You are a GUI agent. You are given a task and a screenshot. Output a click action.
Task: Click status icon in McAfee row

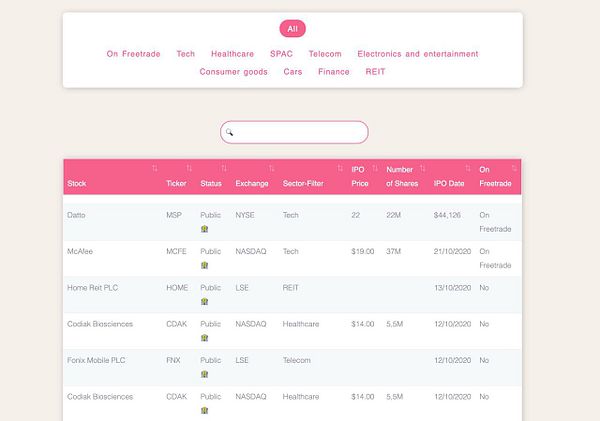point(204,265)
